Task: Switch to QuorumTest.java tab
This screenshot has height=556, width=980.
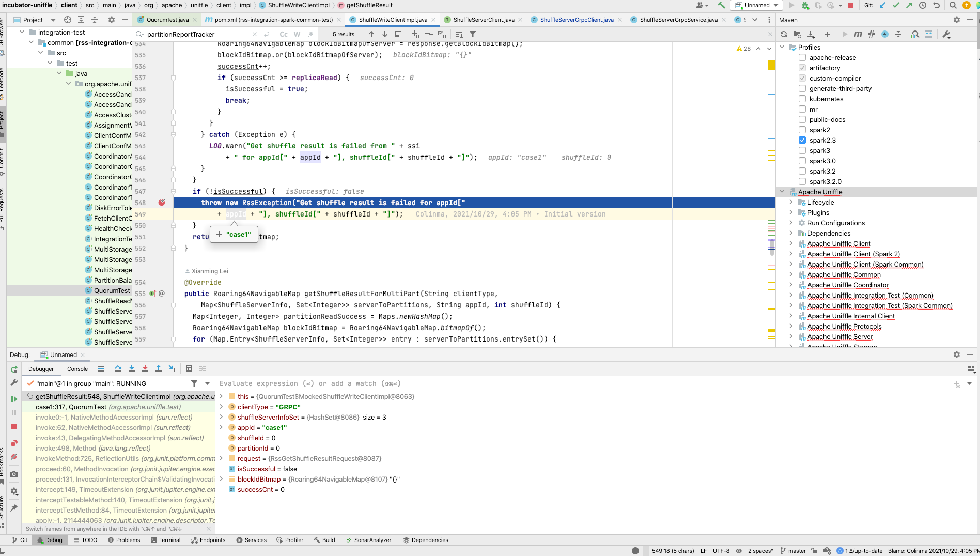Action: tap(167, 20)
